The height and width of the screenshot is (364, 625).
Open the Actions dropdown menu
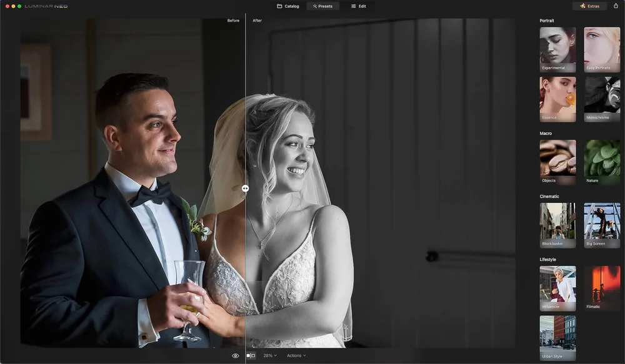pyautogui.click(x=296, y=356)
